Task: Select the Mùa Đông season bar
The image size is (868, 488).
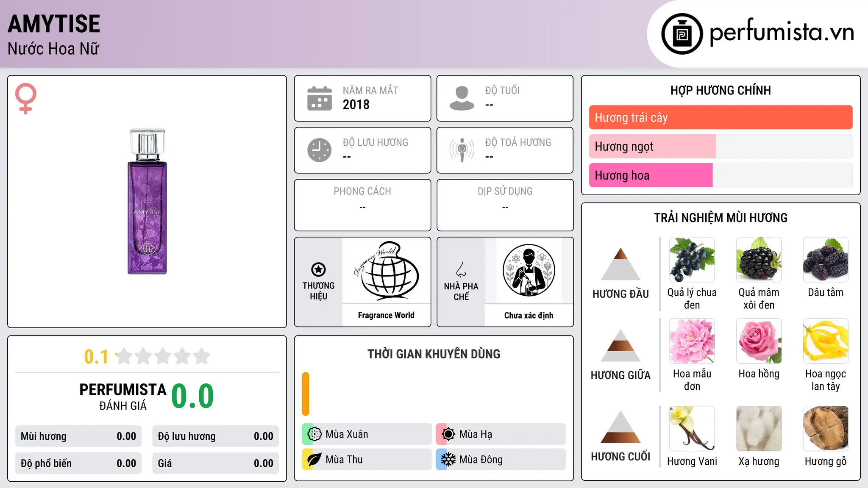Action: click(501, 460)
